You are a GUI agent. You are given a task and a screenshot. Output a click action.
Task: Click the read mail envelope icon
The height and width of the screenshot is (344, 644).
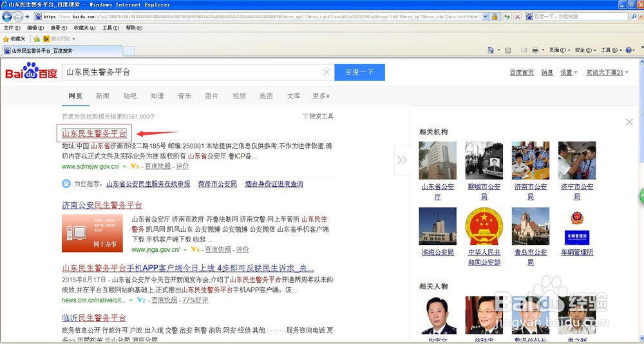pyautogui.click(x=524, y=50)
